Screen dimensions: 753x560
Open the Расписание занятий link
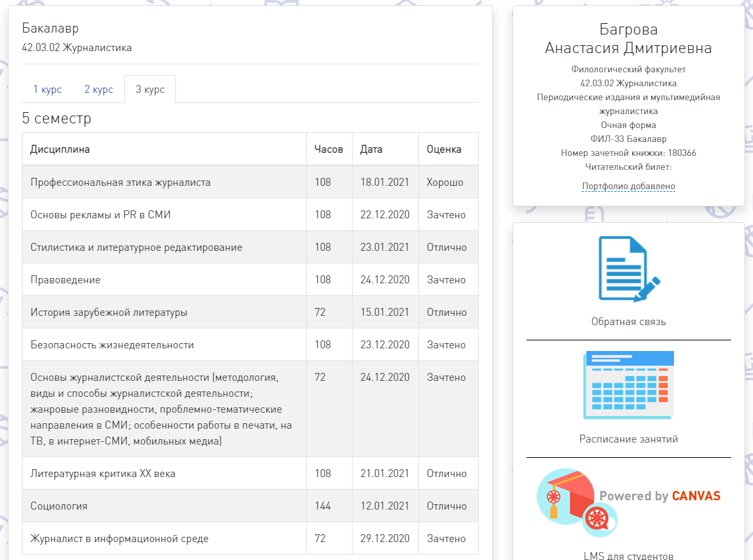(x=628, y=439)
